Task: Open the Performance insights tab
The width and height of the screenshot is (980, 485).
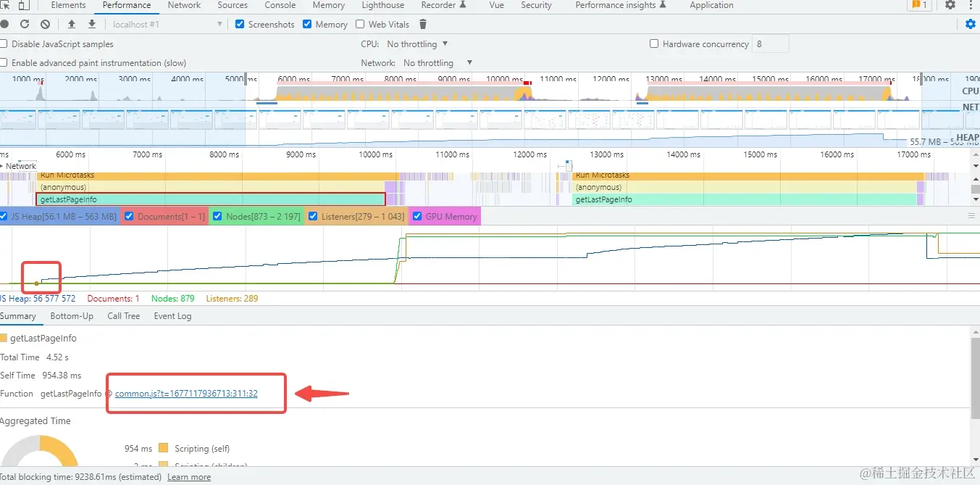Action: pyautogui.click(x=620, y=5)
